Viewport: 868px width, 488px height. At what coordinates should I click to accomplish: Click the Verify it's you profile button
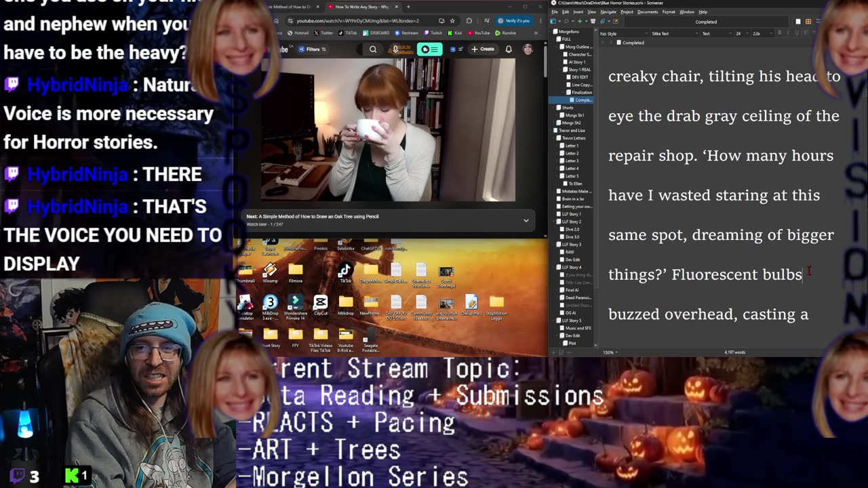(514, 21)
